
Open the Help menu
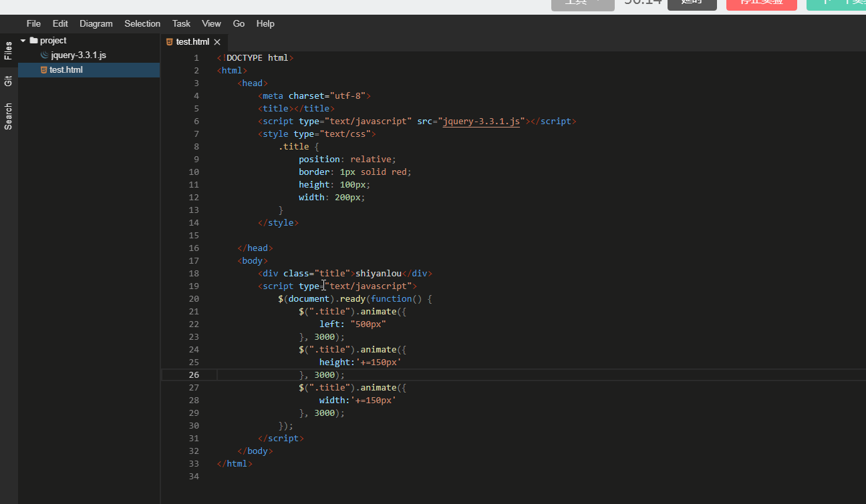[x=265, y=23]
